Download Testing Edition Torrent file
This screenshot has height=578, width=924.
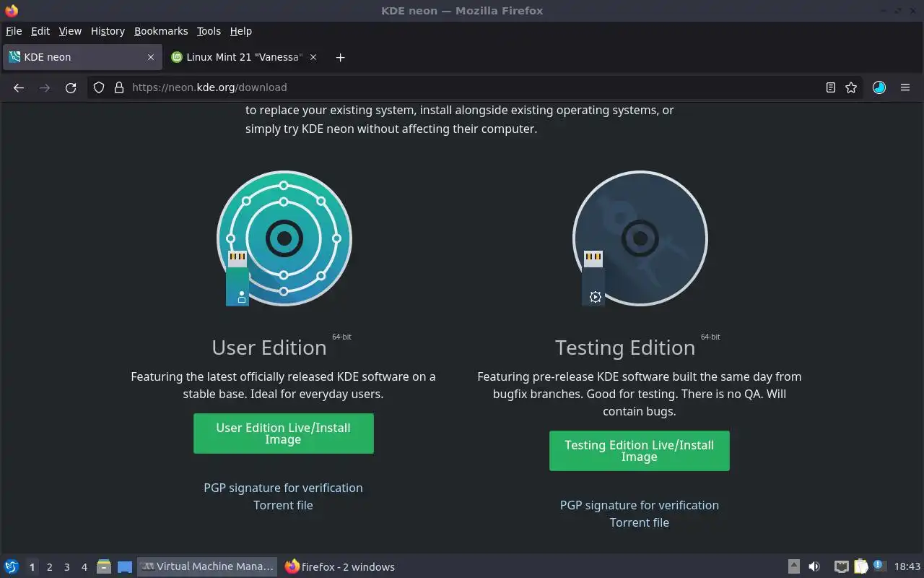[639, 522]
